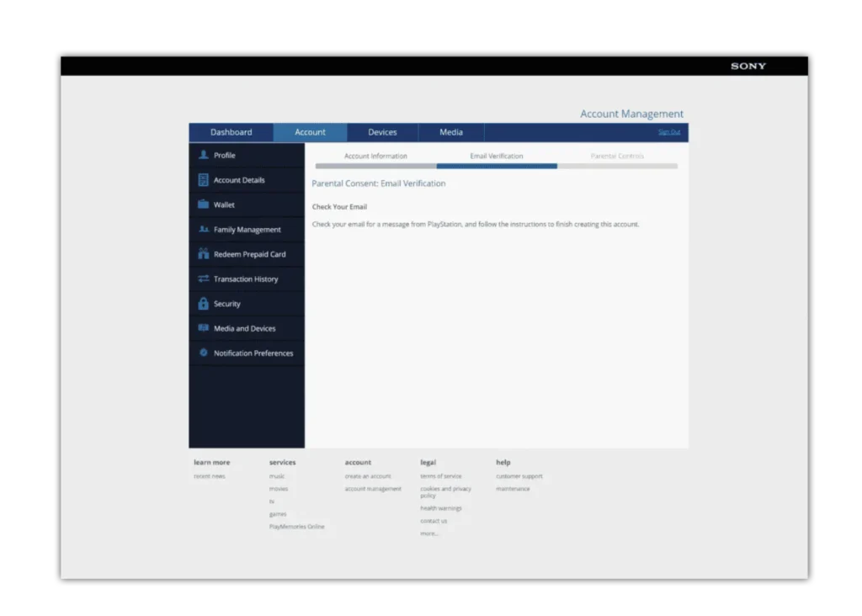Click the Wallet icon in sidebar
This screenshot has width=862, height=616.
204,204
